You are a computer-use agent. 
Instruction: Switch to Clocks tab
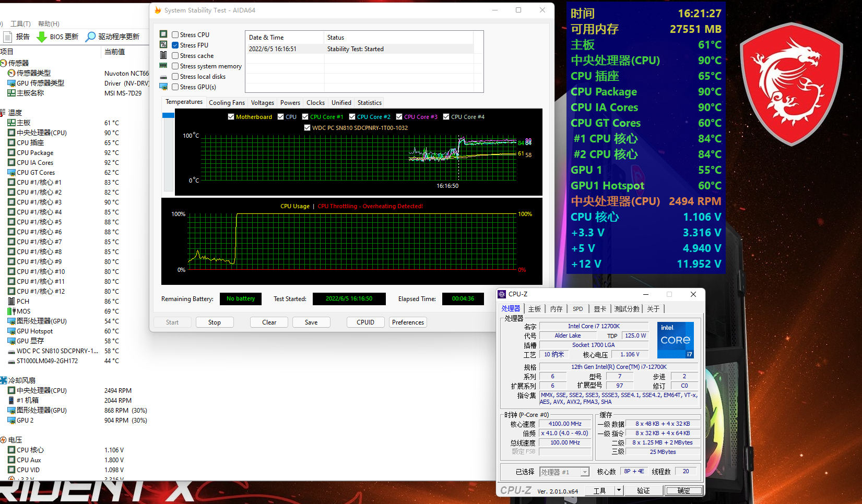coord(315,103)
